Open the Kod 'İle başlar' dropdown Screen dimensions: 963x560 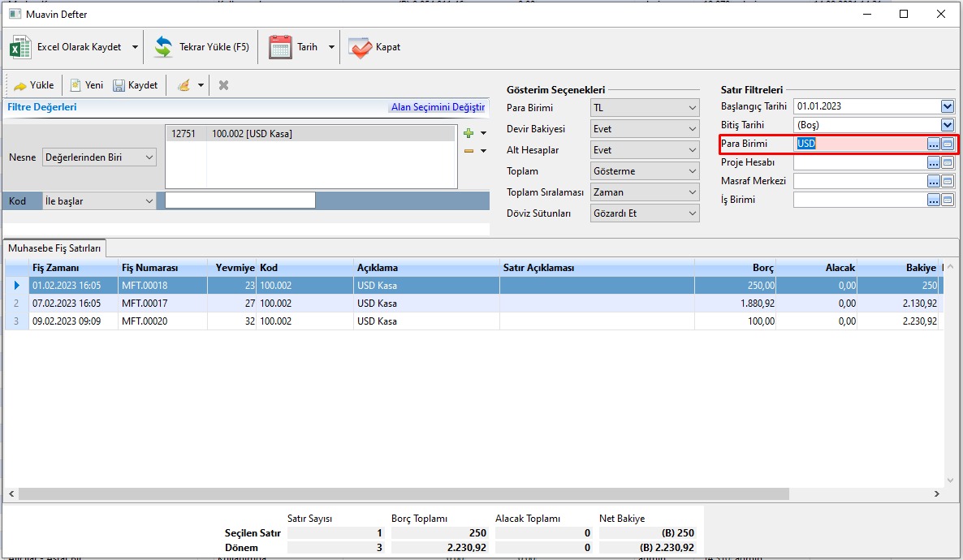pos(99,200)
